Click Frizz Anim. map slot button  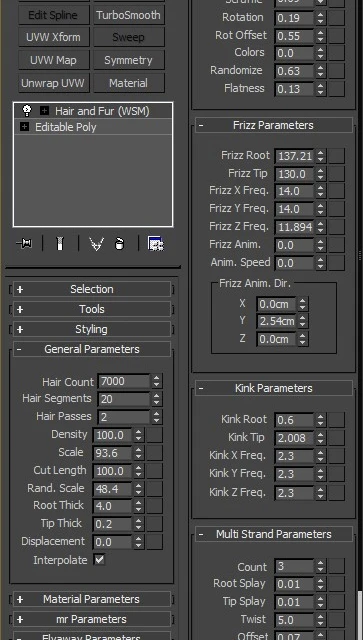coord(337,245)
